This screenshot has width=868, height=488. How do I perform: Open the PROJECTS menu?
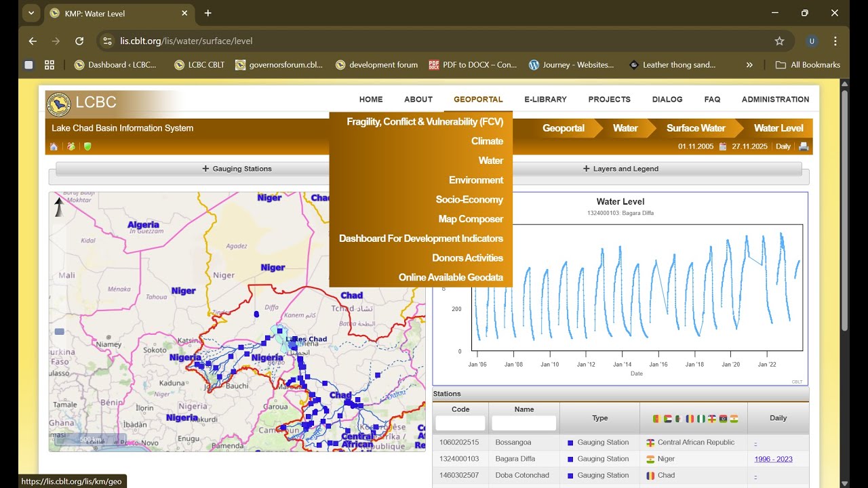click(610, 99)
